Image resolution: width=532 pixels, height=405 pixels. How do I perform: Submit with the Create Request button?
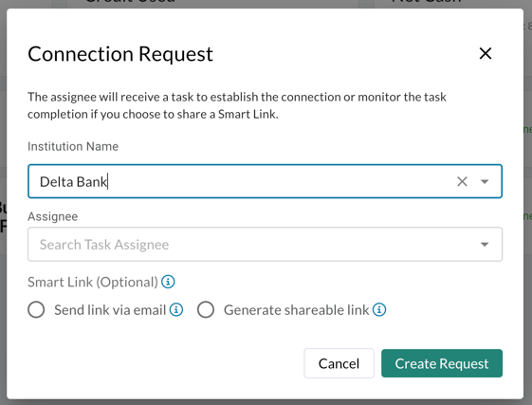tap(442, 363)
